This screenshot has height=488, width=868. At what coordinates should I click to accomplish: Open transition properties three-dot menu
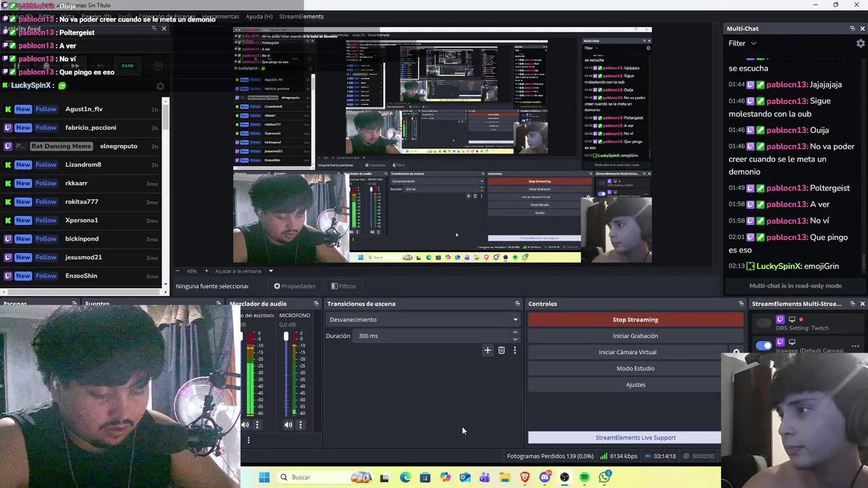tap(515, 350)
